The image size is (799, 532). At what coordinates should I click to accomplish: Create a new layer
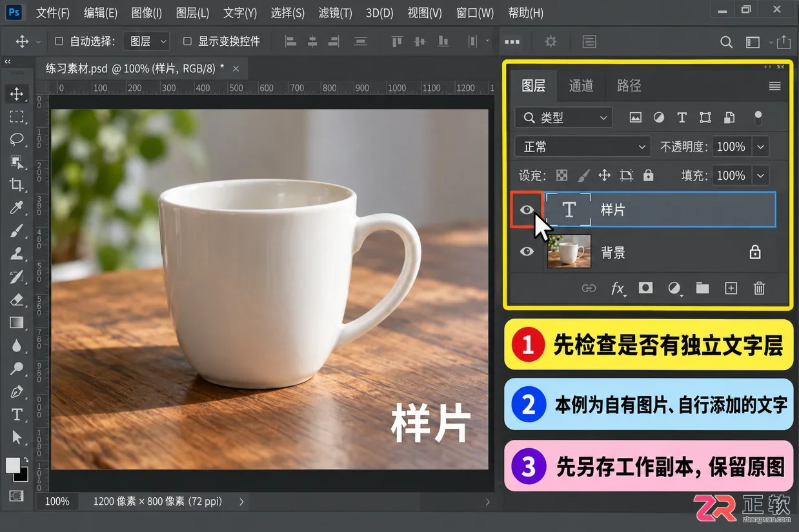click(731, 288)
